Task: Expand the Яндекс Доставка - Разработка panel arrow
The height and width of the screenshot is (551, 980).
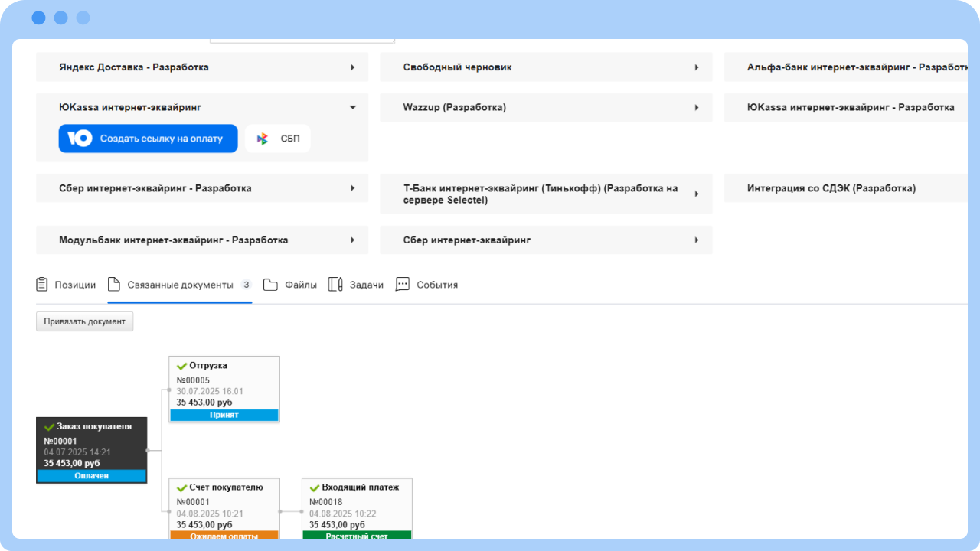Action: tap(353, 67)
